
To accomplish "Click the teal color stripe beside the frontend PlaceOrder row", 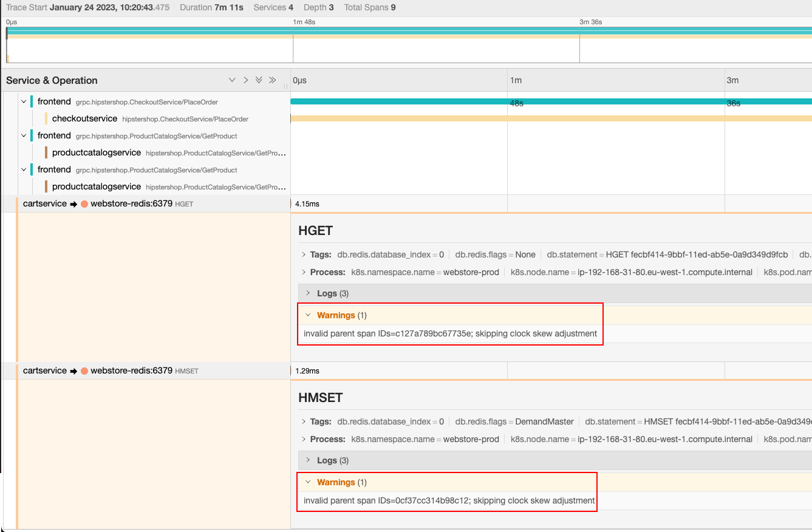I will (x=32, y=101).
